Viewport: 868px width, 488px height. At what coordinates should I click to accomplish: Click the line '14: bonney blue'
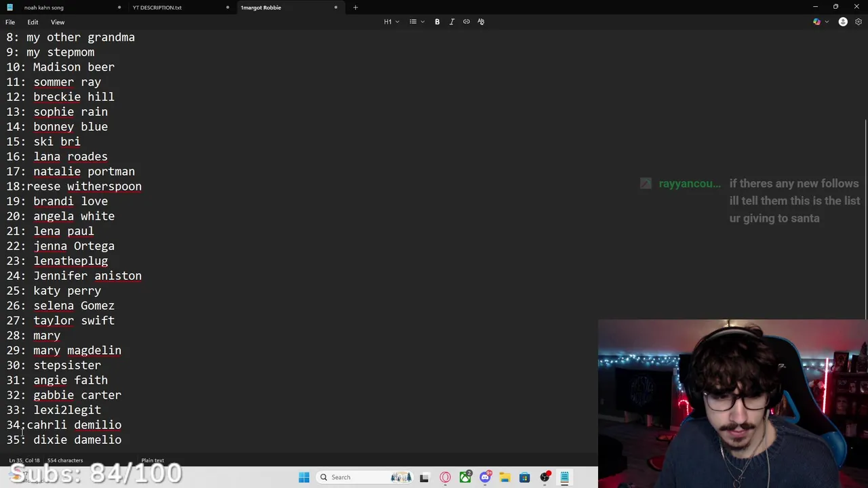click(57, 127)
